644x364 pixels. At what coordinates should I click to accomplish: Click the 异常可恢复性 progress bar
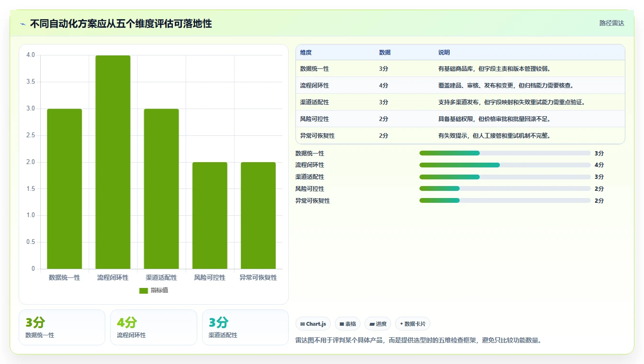pyautogui.click(x=505, y=201)
